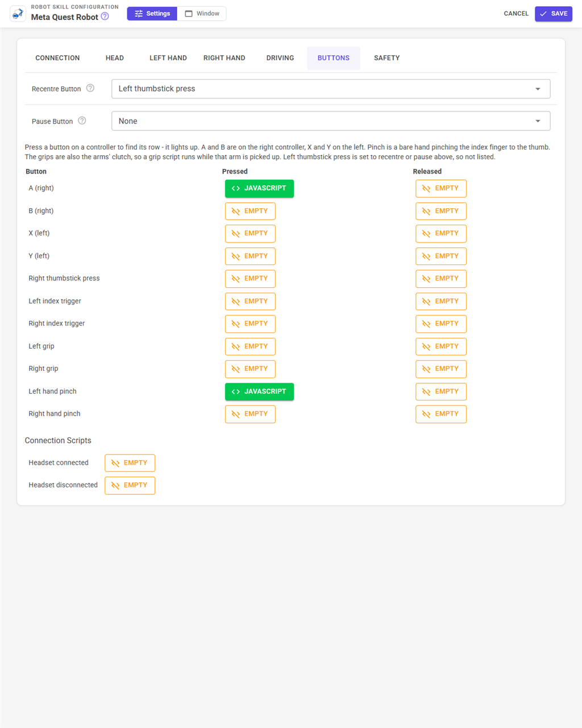Viewport: 582px width, 728px height.
Task: Edit Y (left) pressed empty script
Action: click(250, 256)
